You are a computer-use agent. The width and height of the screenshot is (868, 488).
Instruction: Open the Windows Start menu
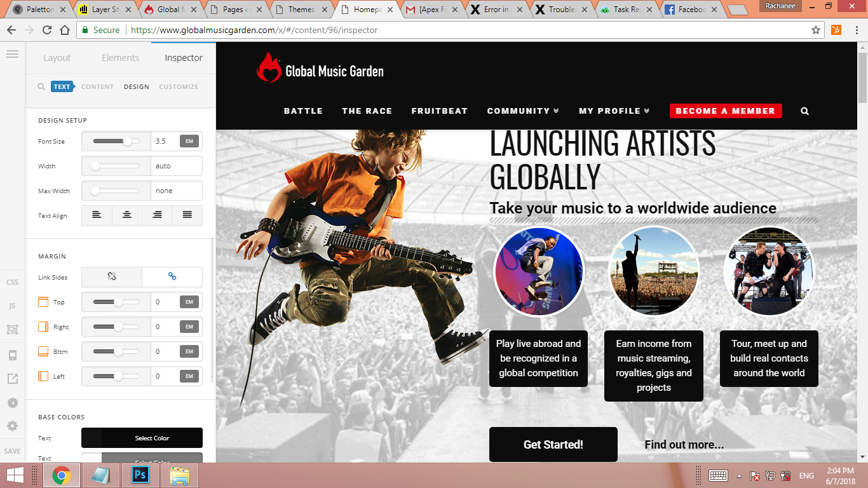coord(15,475)
